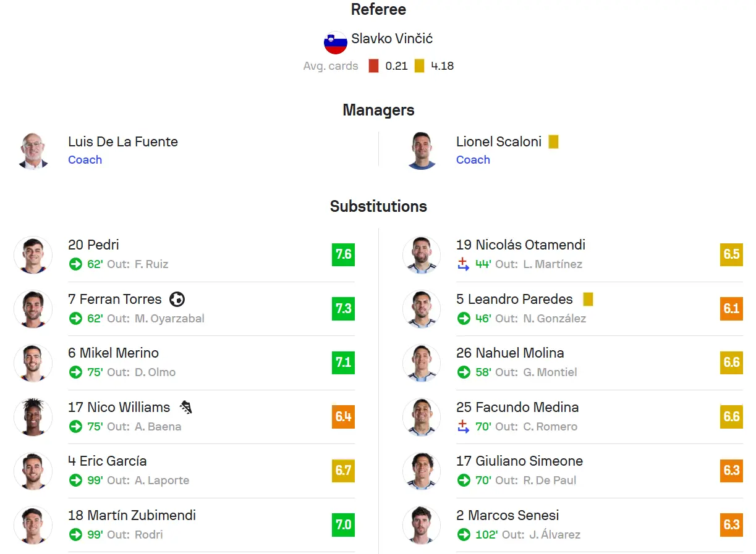Select the 6.4 rating badge for Nico Williams
The width and height of the screenshot is (756, 554).
343,417
